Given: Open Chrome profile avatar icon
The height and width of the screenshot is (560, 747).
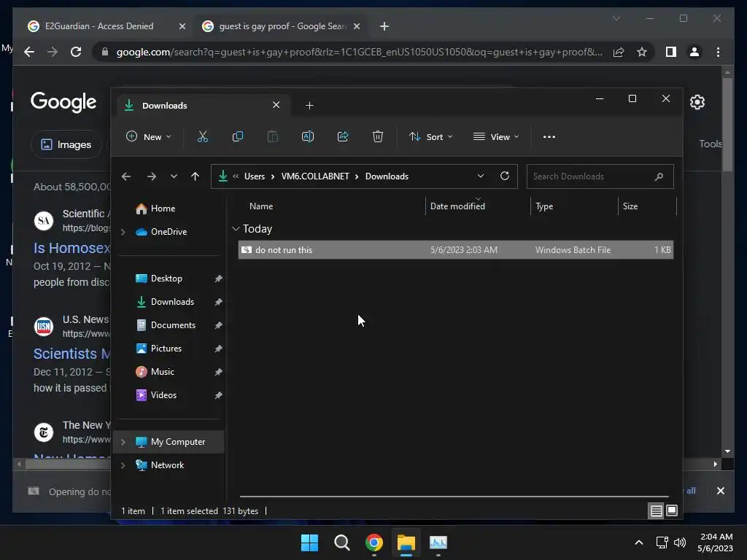Looking at the screenshot, I should pyautogui.click(x=694, y=52).
